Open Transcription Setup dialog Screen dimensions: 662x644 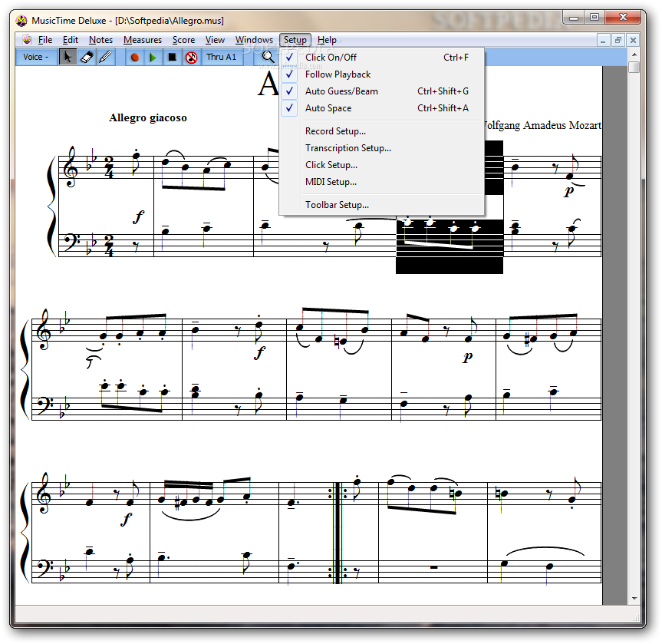[382, 148]
